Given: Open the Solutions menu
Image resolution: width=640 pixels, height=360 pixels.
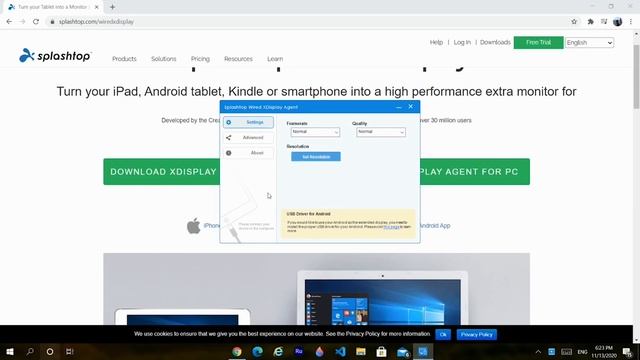Looking at the screenshot, I should pyautogui.click(x=164, y=59).
